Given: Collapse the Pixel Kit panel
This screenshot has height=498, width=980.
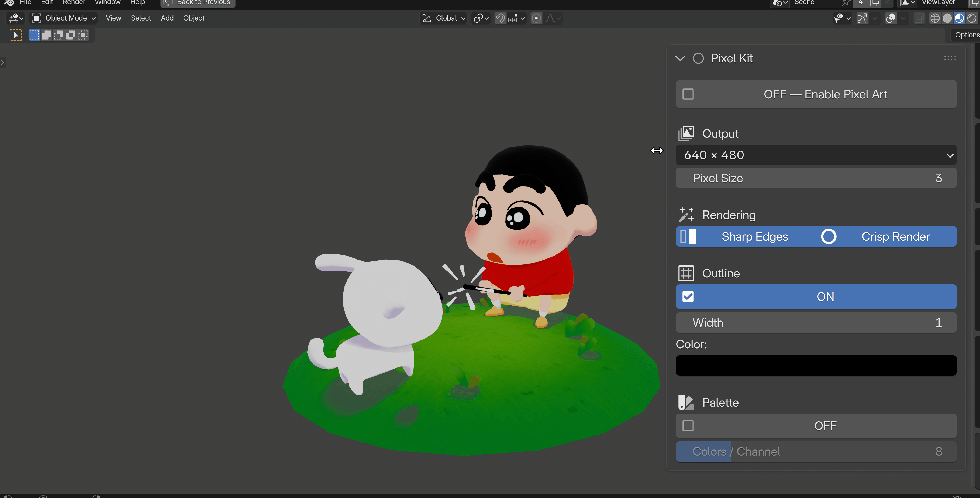Looking at the screenshot, I should (680, 58).
